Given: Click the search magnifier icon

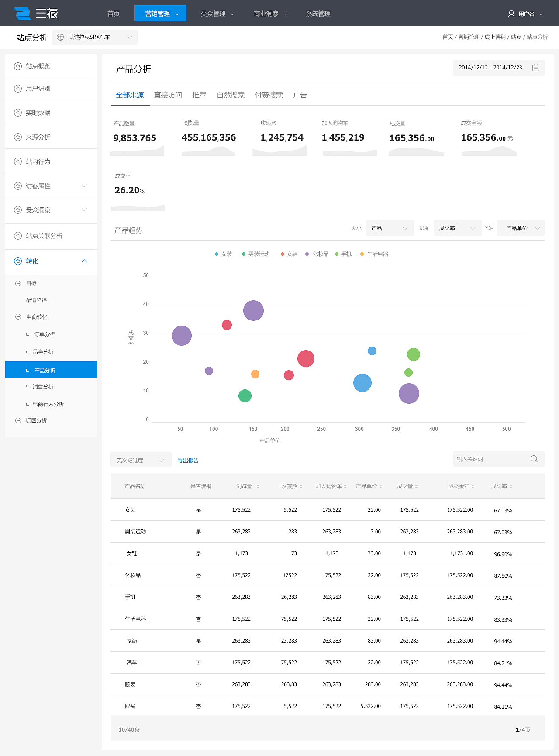Looking at the screenshot, I should pyautogui.click(x=534, y=459).
